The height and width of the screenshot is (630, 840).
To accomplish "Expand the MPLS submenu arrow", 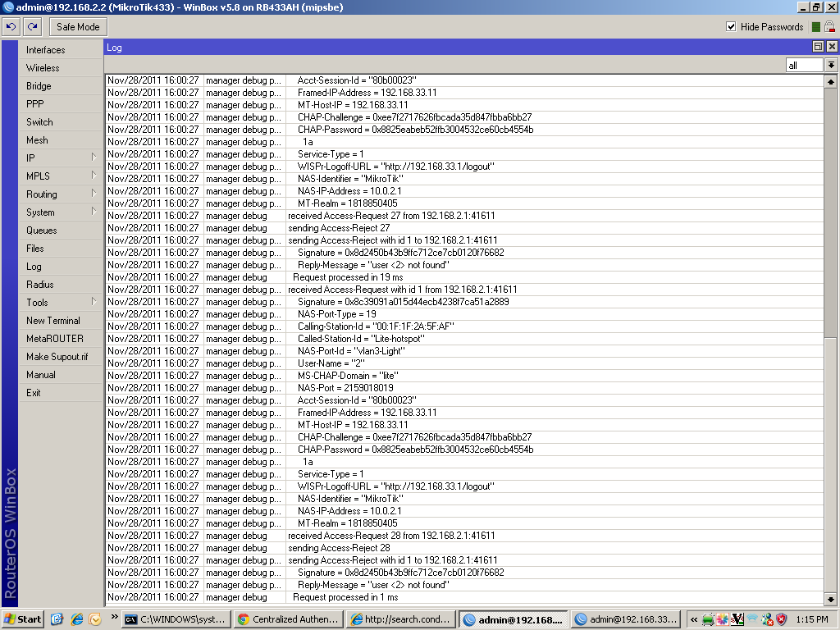I will (94, 176).
